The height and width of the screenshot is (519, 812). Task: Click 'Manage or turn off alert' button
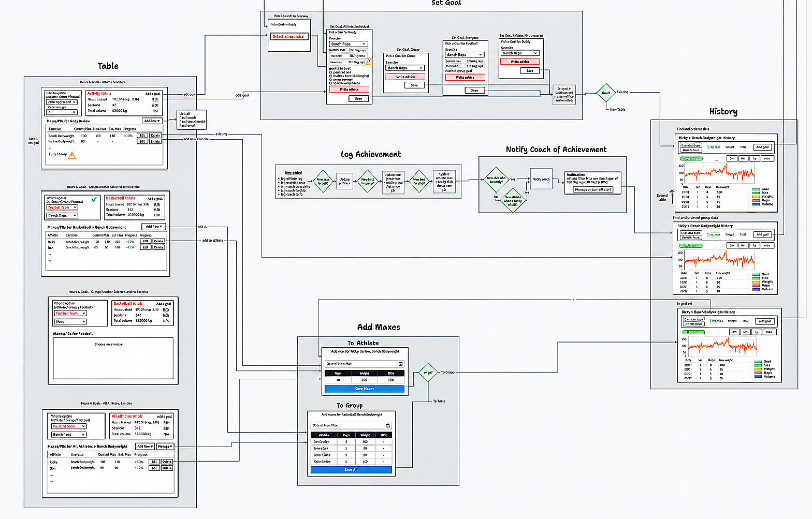(593, 189)
